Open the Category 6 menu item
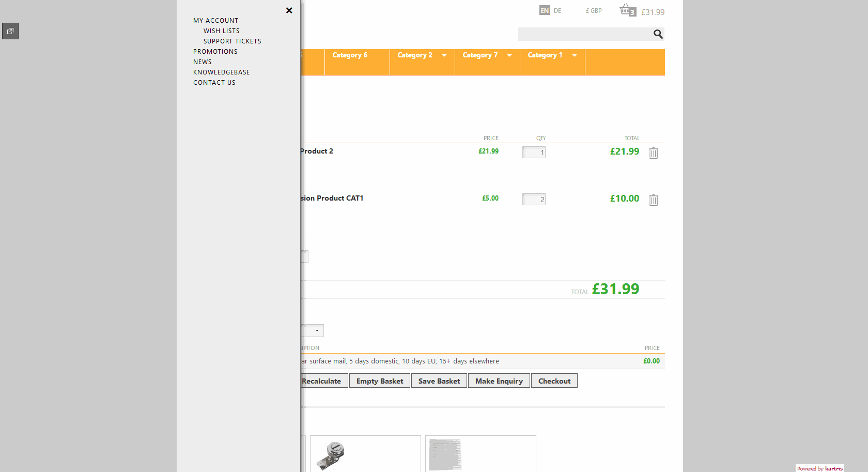 tap(350, 55)
